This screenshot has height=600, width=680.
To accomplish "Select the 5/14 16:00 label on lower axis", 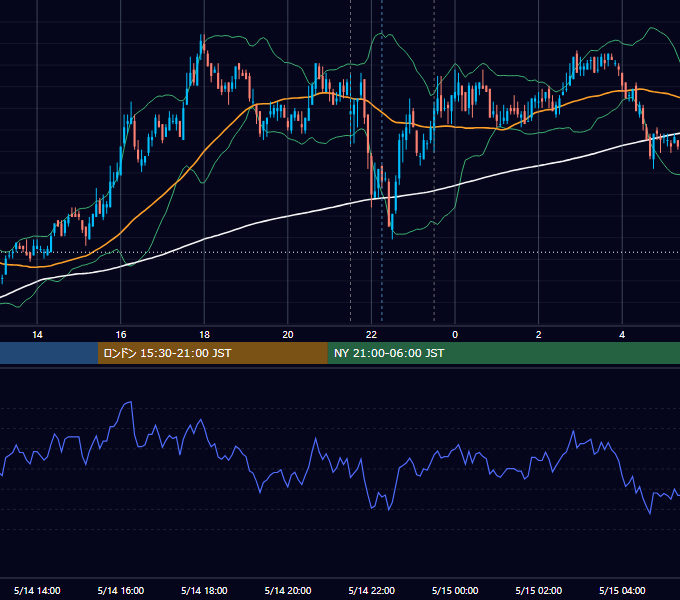I will pyautogui.click(x=121, y=590).
